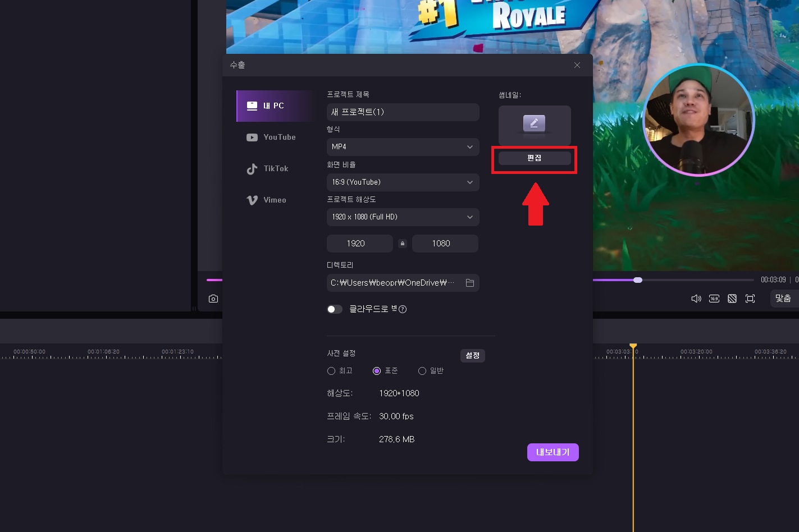
Task: Click the striped preview quality icon
Action: coord(732,299)
